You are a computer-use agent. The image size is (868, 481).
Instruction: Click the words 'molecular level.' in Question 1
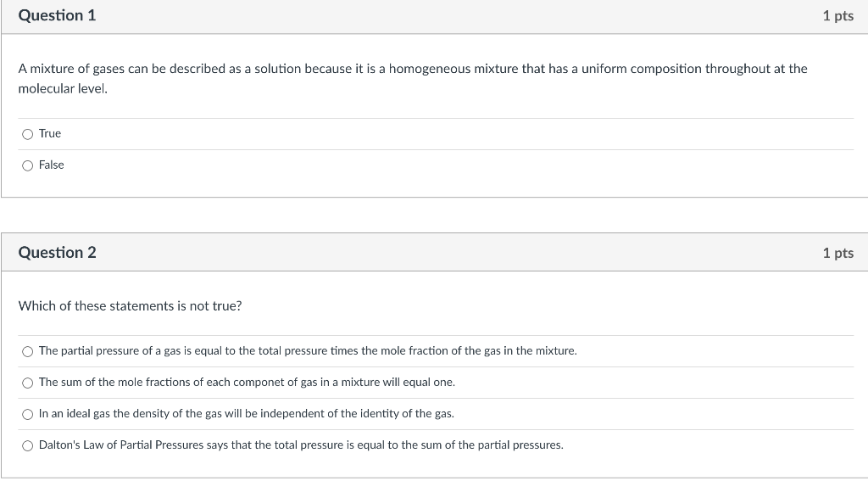coord(63,89)
